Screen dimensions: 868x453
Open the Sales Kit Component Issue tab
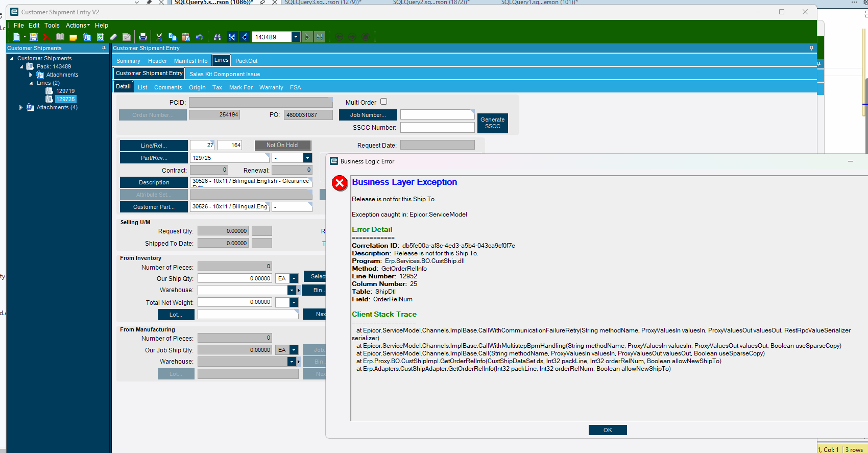[x=225, y=74]
